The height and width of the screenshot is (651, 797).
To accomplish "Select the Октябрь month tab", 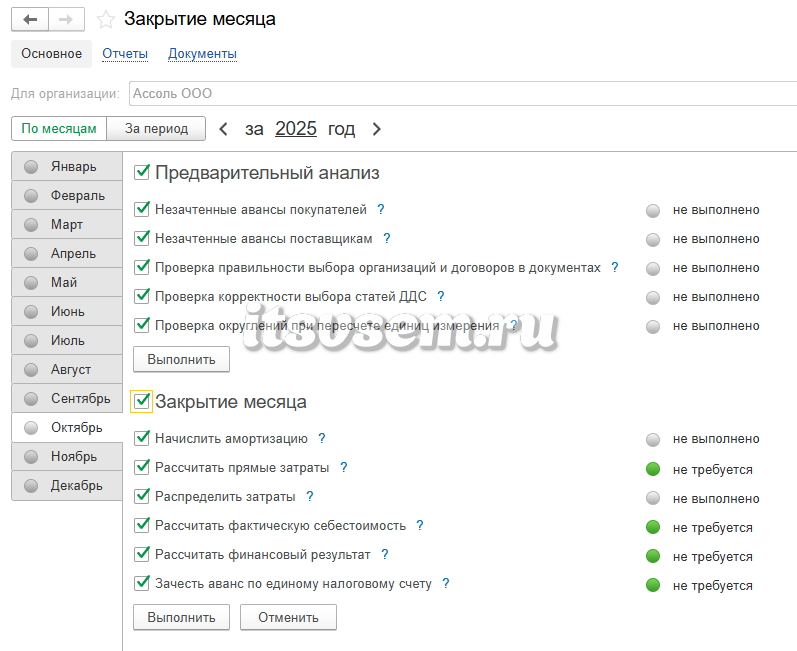I will (x=67, y=427).
